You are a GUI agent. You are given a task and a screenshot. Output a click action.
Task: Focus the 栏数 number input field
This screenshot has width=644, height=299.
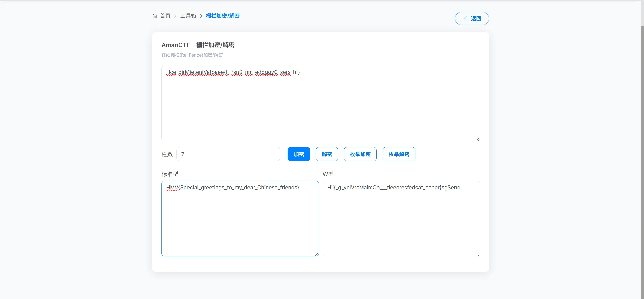pyautogui.click(x=228, y=154)
